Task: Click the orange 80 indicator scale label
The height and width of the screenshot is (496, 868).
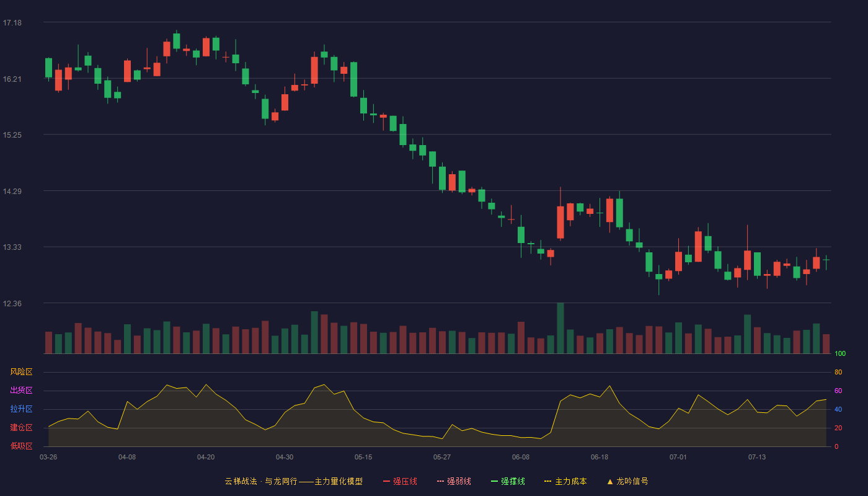Action: click(x=838, y=372)
